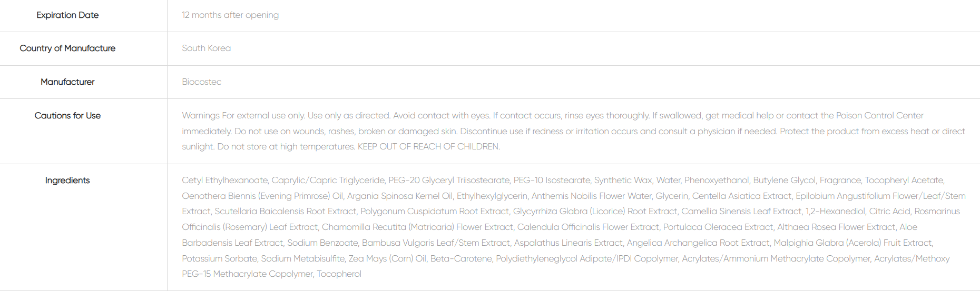Screen dimensions: 980x291
Task: Click Centella Asiatica Extract ingredient
Action: click(741, 196)
